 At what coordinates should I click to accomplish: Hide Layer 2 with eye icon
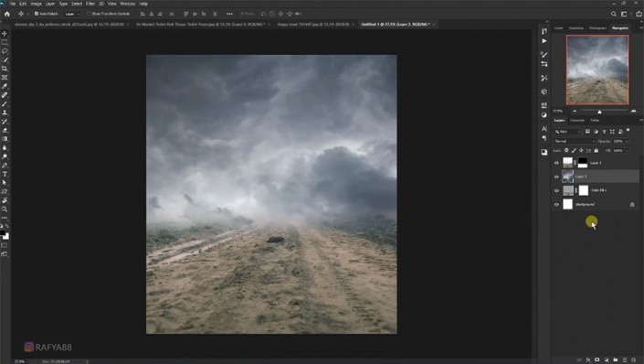(x=556, y=177)
